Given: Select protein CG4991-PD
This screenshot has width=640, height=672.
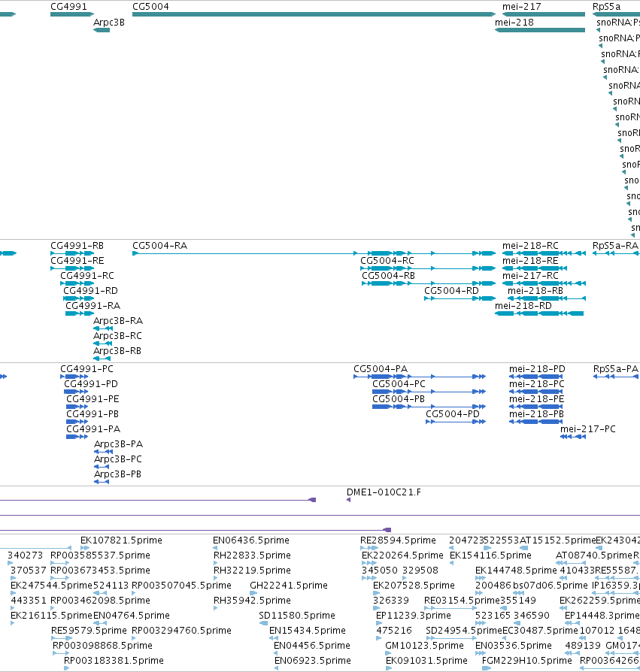Looking at the screenshot, I should (x=76, y=392).
